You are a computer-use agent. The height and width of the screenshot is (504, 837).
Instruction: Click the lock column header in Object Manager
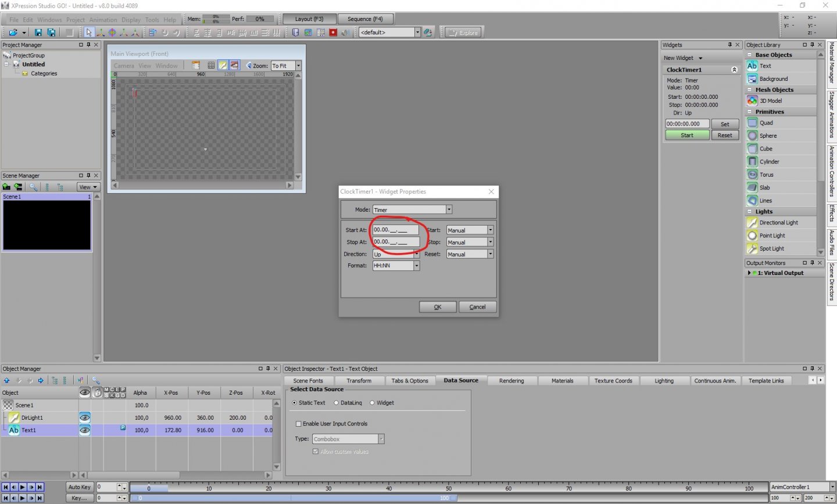pyautogui.click(x=98, y=392)
